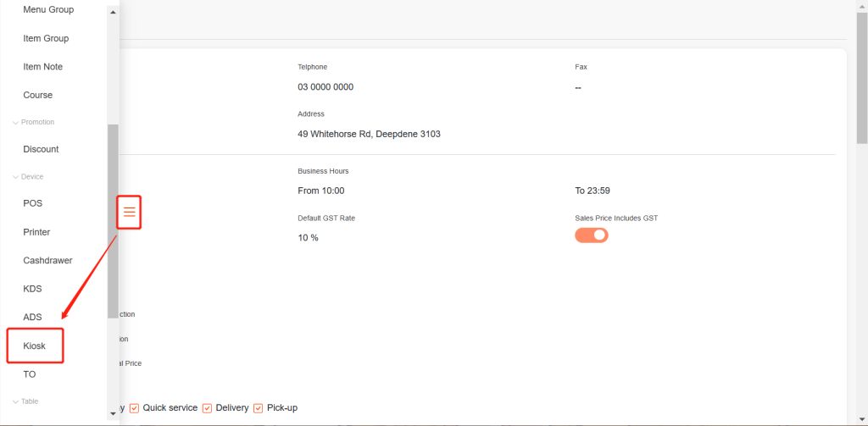Screen dimensions: 868x426
Task: Uncheck the Delivery checkbox
Action: tap(207, 408)
